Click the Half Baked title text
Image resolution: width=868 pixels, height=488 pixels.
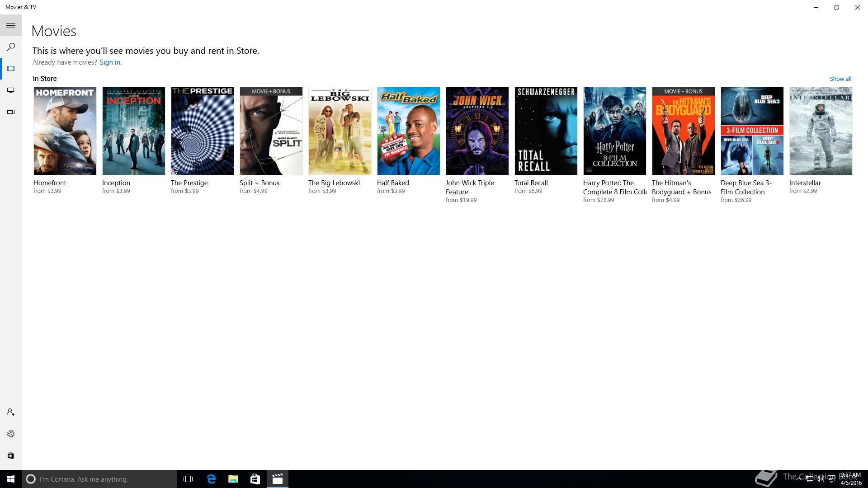point(393,183)
